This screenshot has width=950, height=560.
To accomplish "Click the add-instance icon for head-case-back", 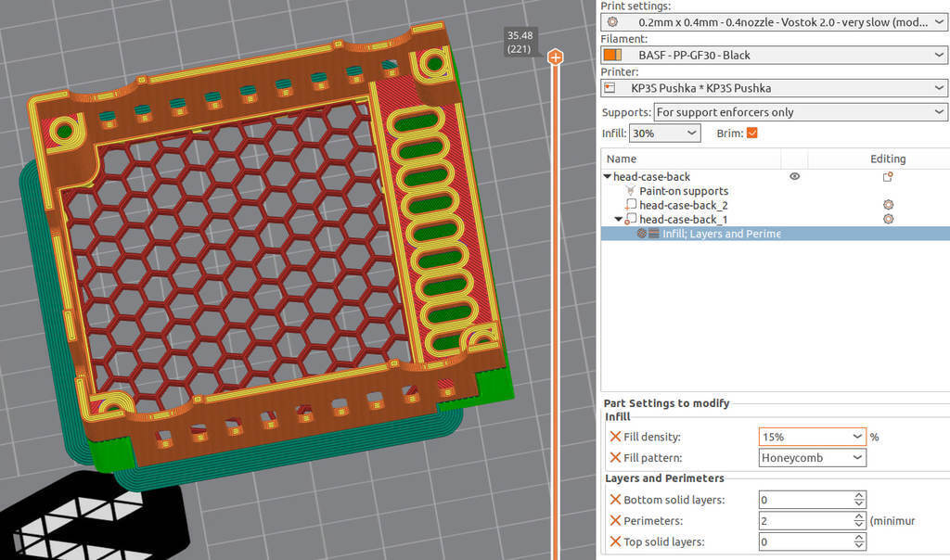I will tap(887, 177).
